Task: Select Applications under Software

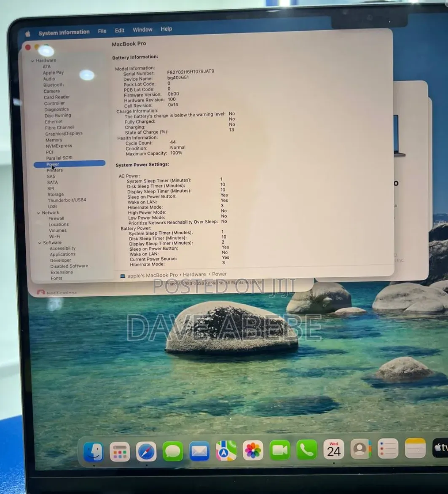Action: [63, 254]
